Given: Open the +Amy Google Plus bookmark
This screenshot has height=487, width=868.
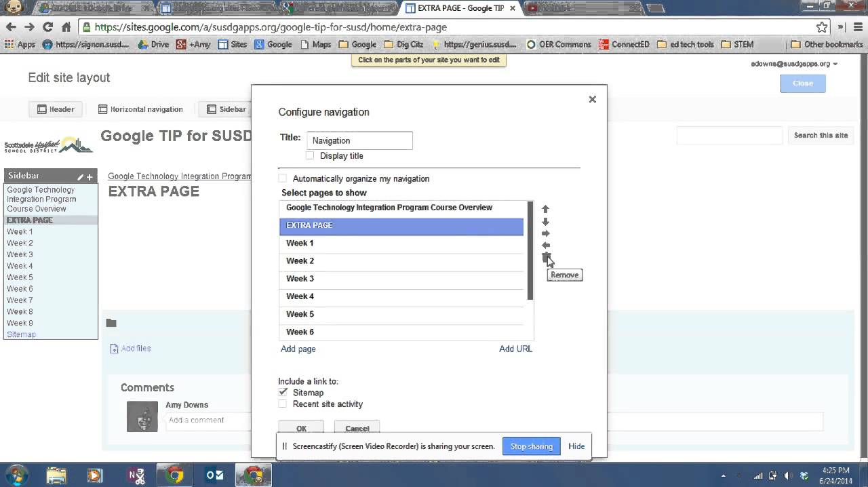Looking at the screenshot, I should tap(193, 44).
